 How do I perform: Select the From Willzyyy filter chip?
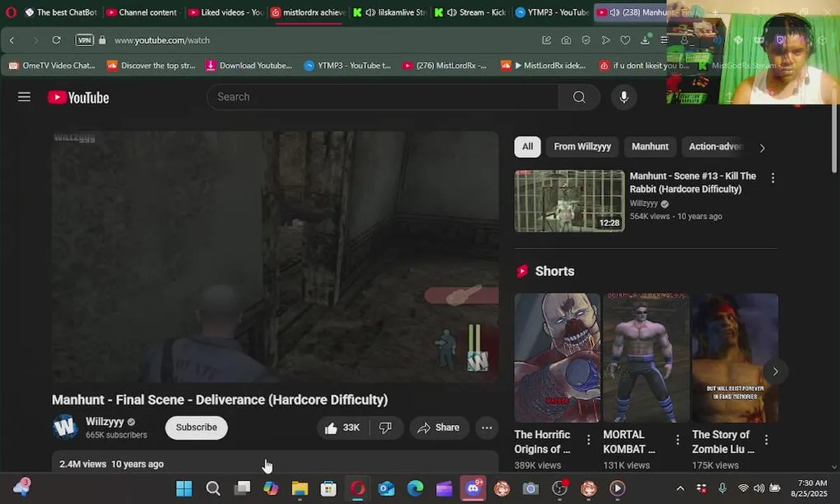582,146
